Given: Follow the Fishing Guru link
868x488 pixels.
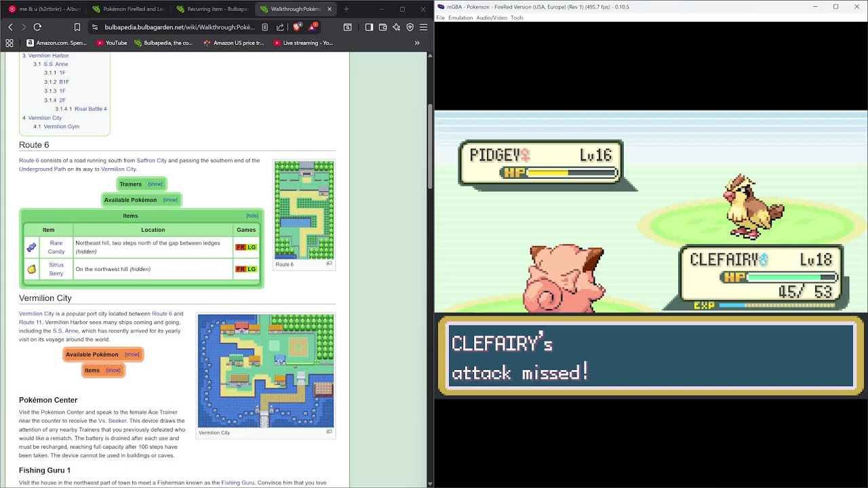Looking at the screenshot, I should click(x=237, y=483).
